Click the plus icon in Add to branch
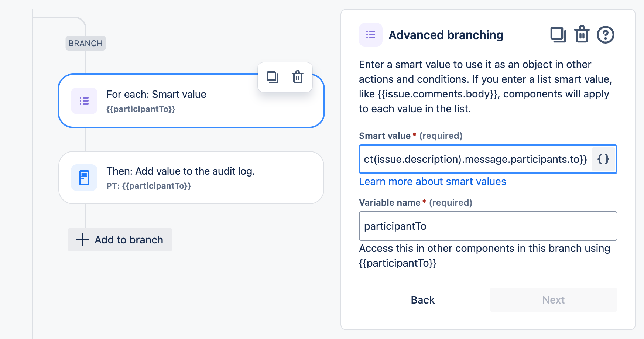Viewport: 644px width, 339px height. coord(83,240)
